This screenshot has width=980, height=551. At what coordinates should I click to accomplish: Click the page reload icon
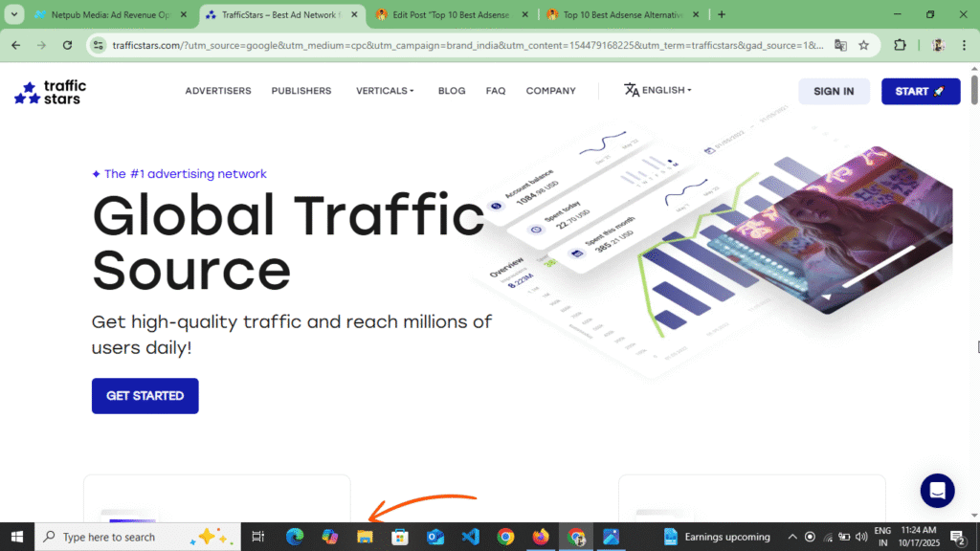67,44
